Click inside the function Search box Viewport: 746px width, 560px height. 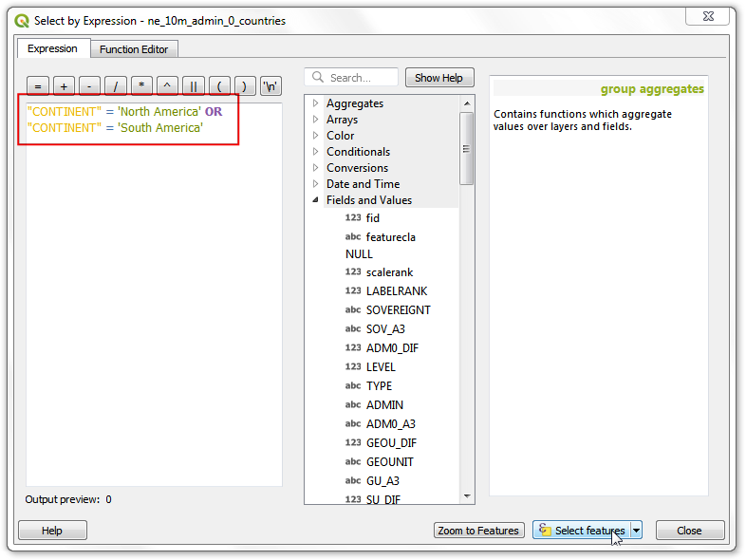click(361, 78)
